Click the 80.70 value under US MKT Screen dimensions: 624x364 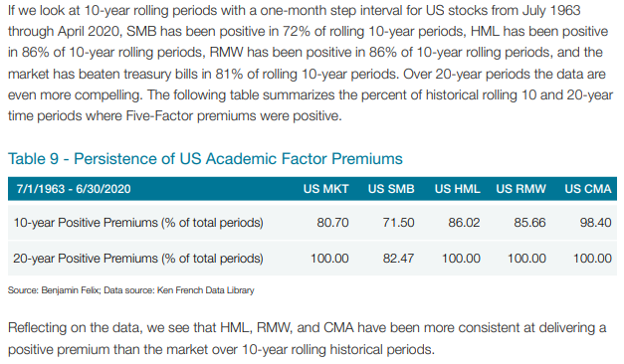[332, 223]
